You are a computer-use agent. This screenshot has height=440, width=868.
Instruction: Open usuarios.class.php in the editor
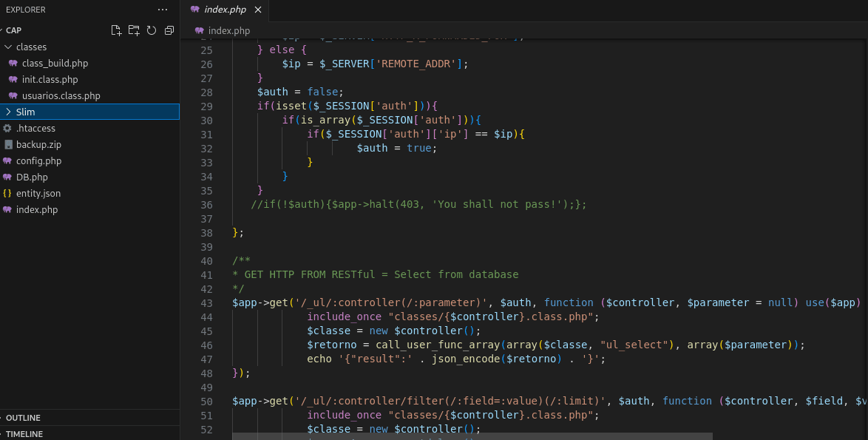[61, 96]
